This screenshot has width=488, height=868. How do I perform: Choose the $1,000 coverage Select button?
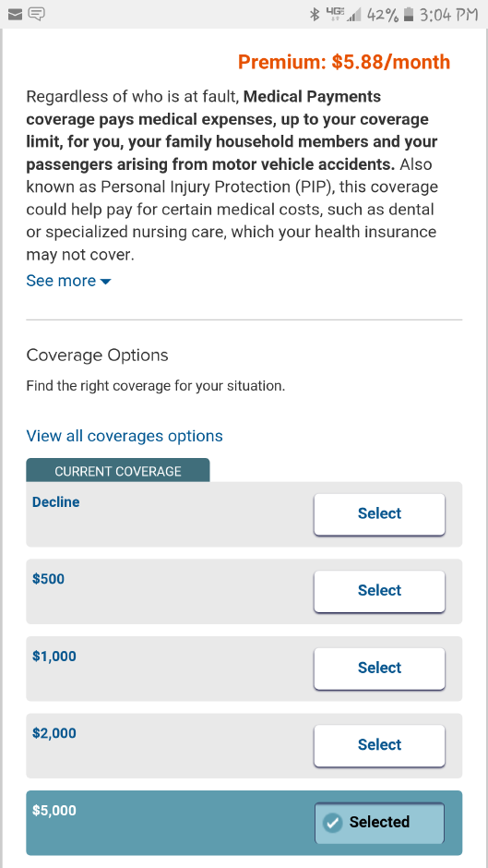379,669
